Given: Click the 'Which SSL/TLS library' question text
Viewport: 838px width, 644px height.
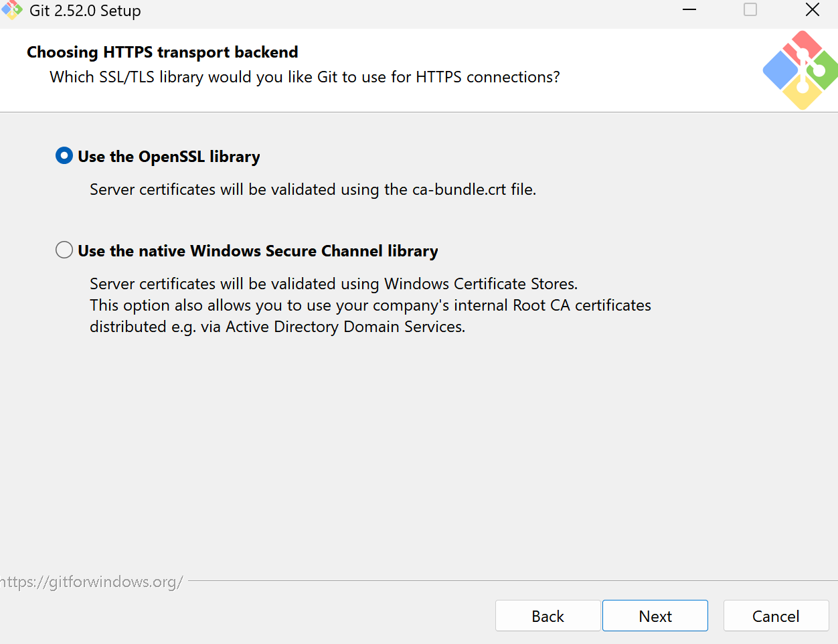Looking at the screenshot, I should click(305, 77).
